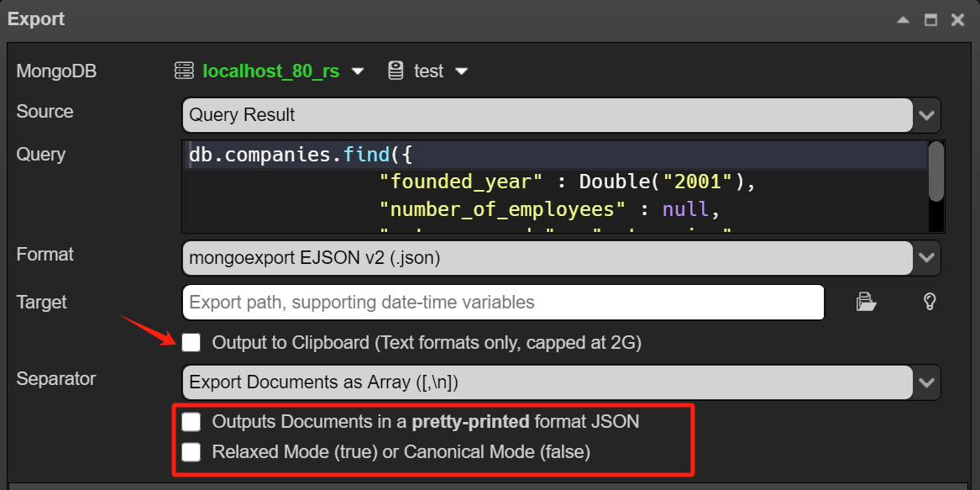The width and height of the screenshot is (980, 490).
Task: Click the MongoDB label
Action: tap(56, 71)
